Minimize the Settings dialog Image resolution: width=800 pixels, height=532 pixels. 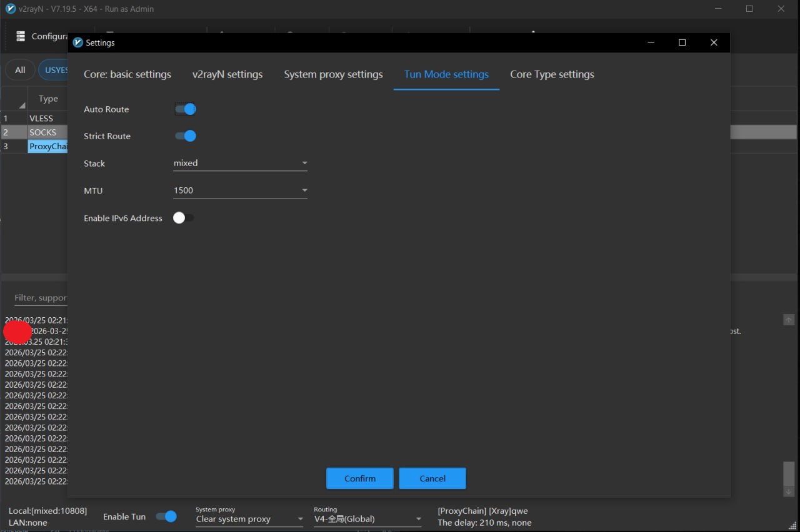click(651, 42)
